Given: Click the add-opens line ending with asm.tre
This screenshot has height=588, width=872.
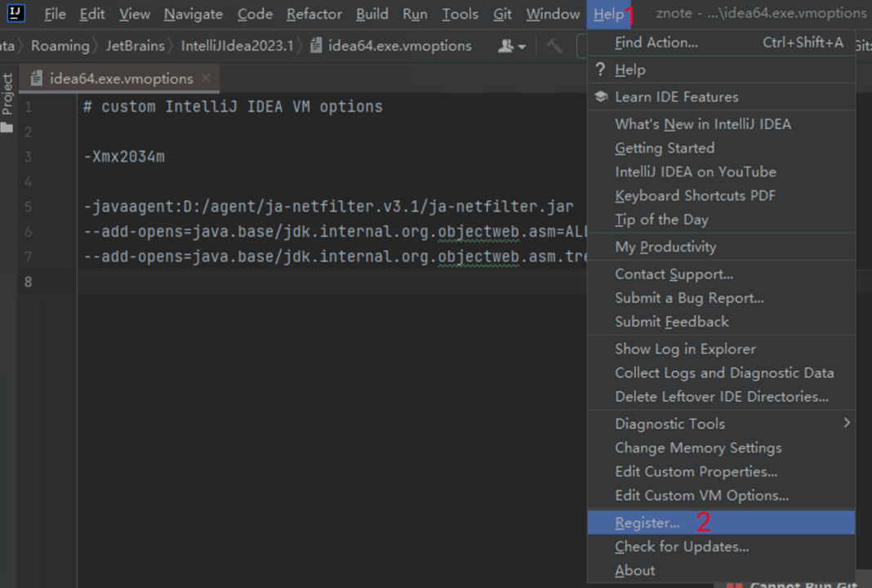Looking at the screenshot, I should coord(336,256).
